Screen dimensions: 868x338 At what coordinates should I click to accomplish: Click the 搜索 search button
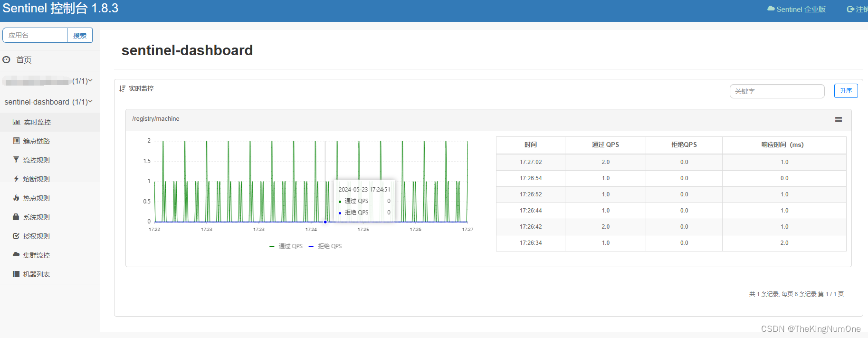80,35
